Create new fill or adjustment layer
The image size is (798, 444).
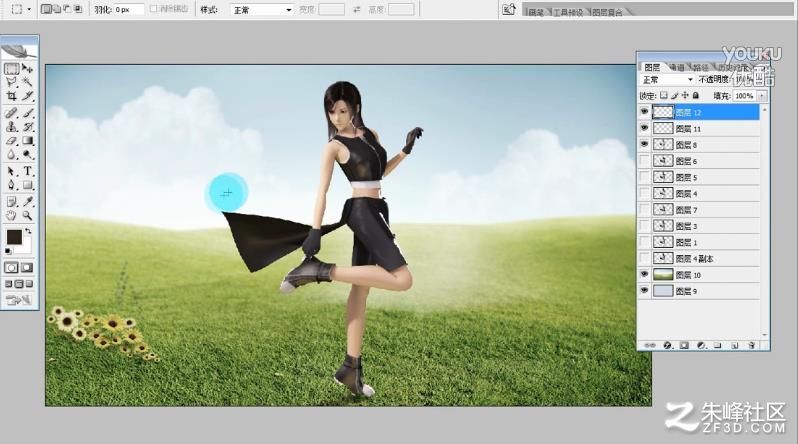(701, 345)
